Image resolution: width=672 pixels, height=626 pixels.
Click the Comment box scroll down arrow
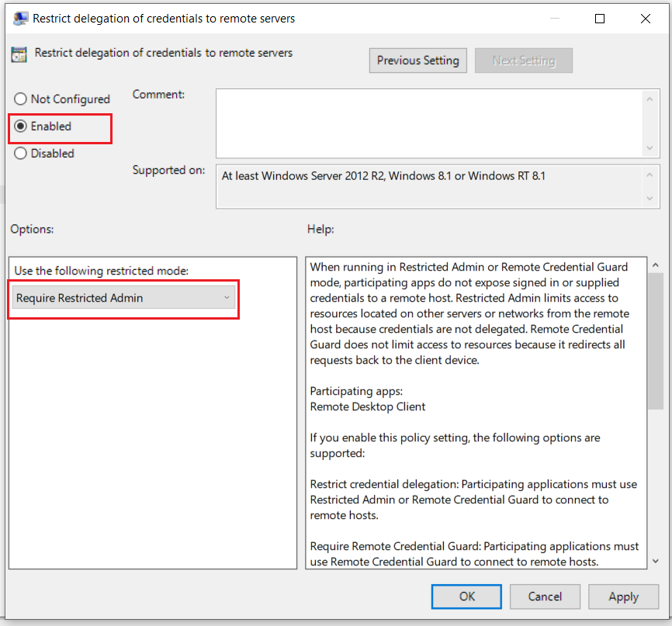click(x=649, y=148)
